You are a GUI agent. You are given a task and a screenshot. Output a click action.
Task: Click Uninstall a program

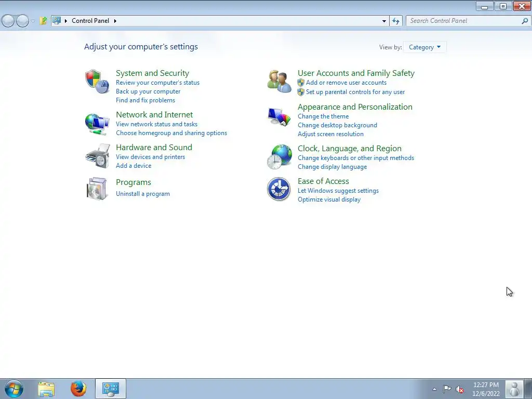tap(142, 194)
